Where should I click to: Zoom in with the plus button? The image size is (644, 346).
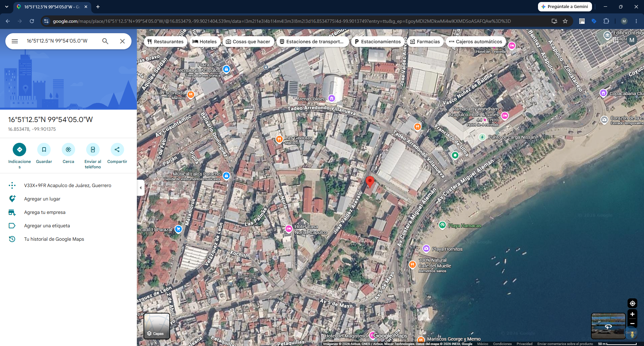[x=632, y=314]
